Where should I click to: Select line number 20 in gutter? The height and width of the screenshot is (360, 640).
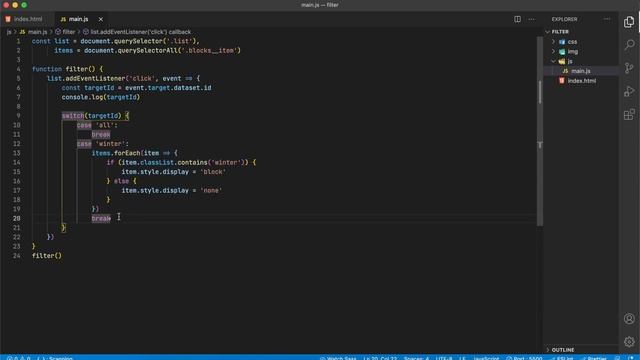[16, 218]
